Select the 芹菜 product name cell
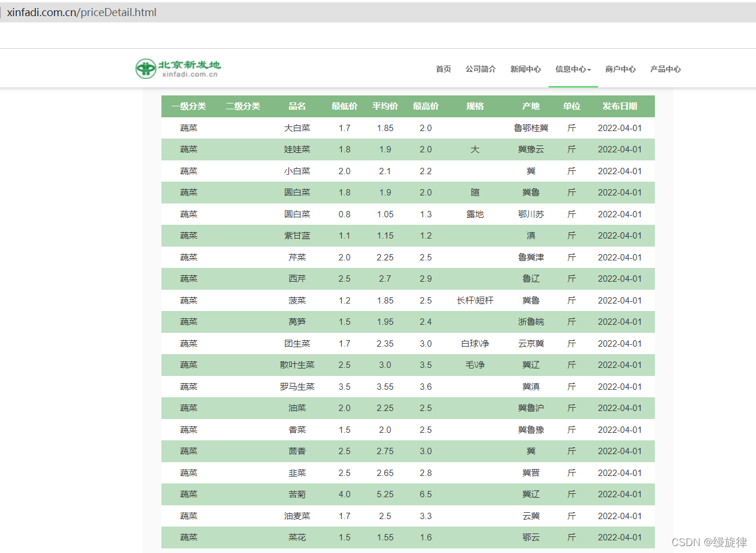This screenshot has height=553, width=756. click(x=297, y=258)
